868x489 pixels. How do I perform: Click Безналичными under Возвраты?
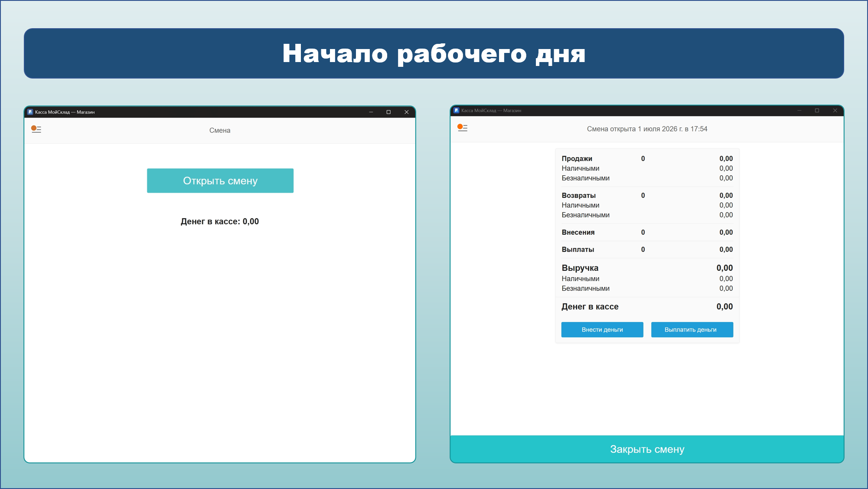click(585, 215)
